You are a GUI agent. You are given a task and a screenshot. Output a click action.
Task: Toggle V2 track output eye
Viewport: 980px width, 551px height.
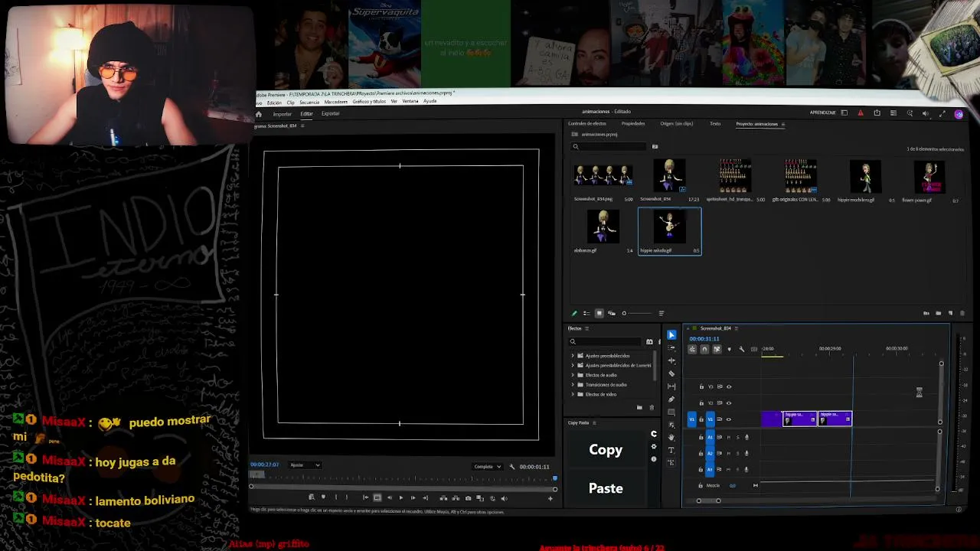pyautogui.click(x=729, y=403)
